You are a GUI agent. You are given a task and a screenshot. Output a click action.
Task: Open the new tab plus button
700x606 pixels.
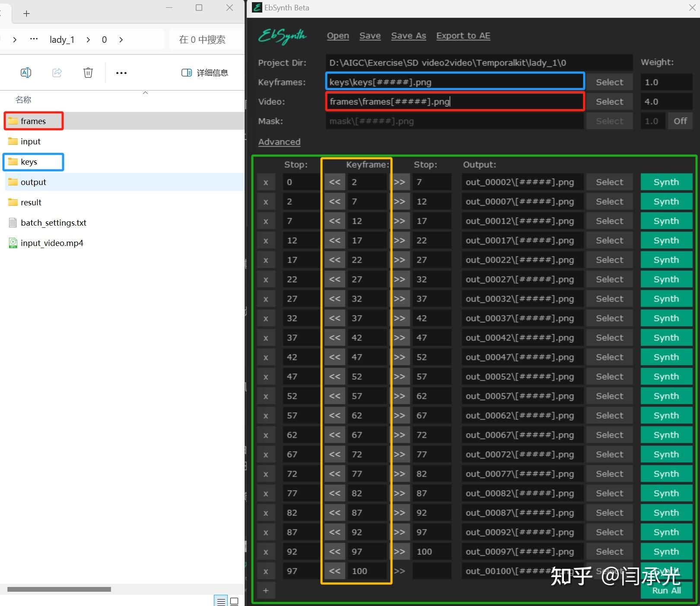(x=26, y=14)
